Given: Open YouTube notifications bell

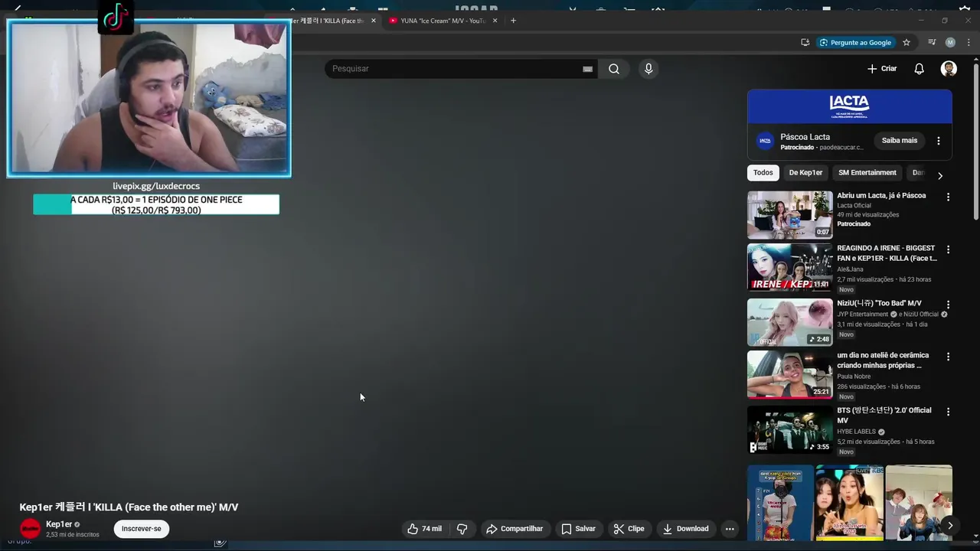Looking at the screenshot, I should point(919,69).
